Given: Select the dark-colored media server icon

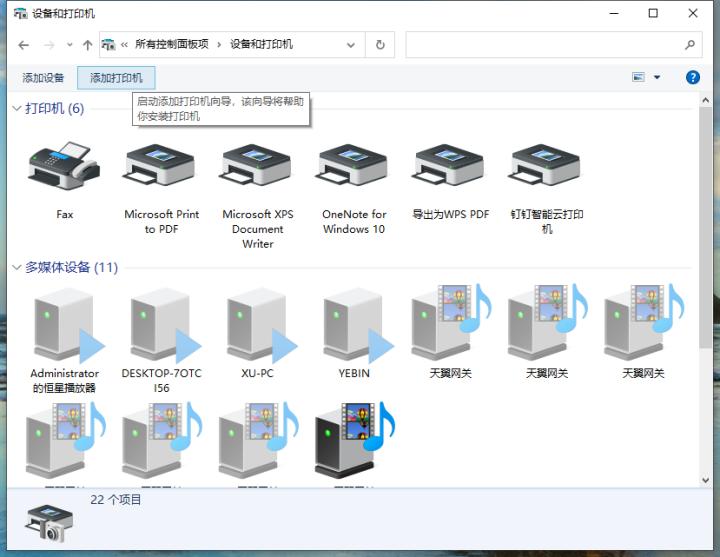Looking at the screenshot, I should (x=354, y=440).
